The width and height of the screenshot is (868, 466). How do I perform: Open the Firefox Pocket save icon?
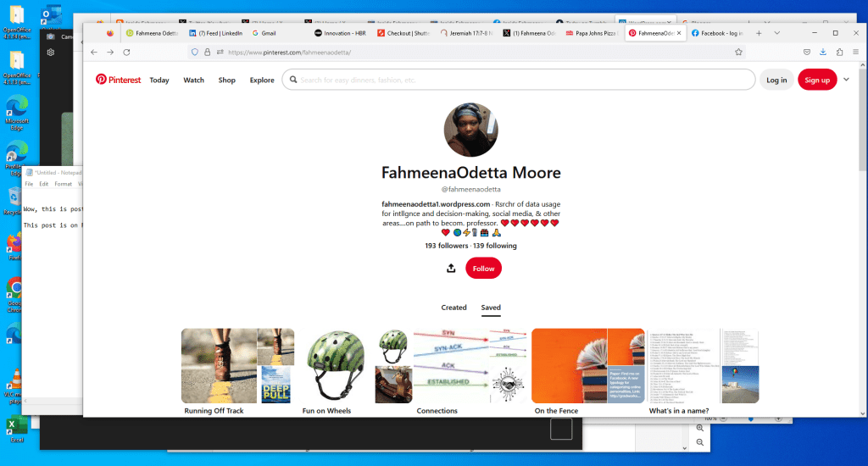pyautogui.click(x=807, y=52)
